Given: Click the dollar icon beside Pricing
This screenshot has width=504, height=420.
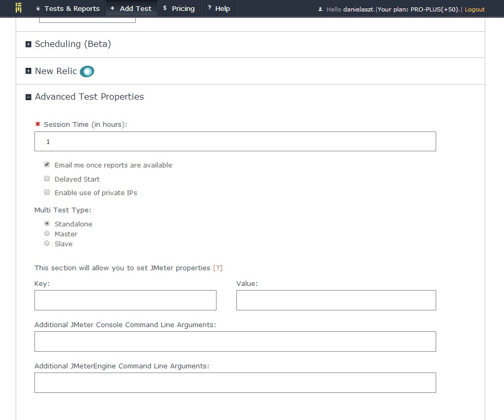Looking at the screenshot, I should (165, 8).
